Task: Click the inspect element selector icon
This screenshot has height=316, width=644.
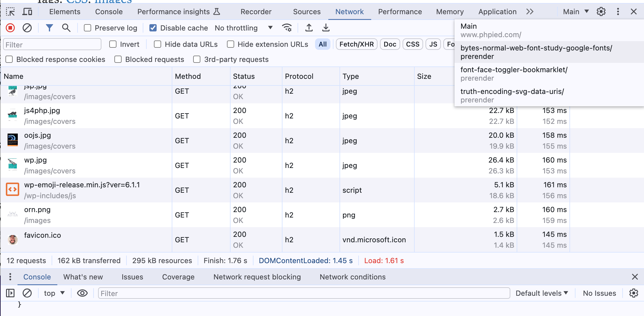Action: [x=10, y=12]
